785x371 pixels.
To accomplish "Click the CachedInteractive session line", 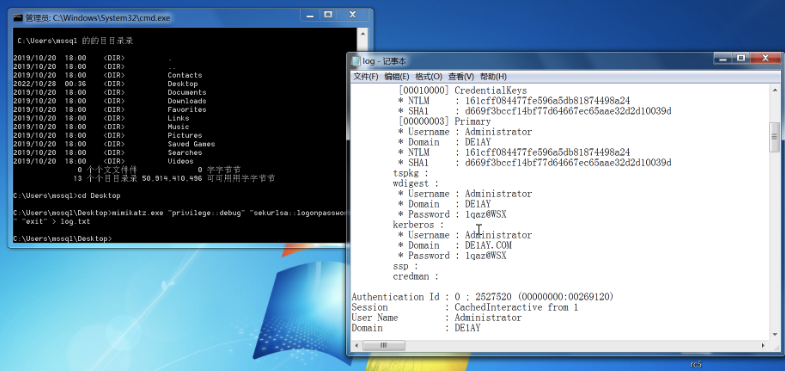I will (465, 307).
